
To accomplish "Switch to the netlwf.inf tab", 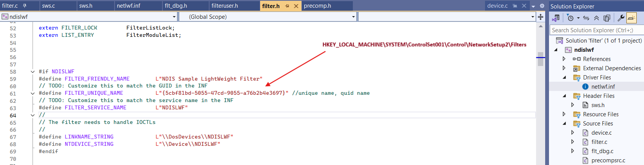I will click(x=128, y=6).
